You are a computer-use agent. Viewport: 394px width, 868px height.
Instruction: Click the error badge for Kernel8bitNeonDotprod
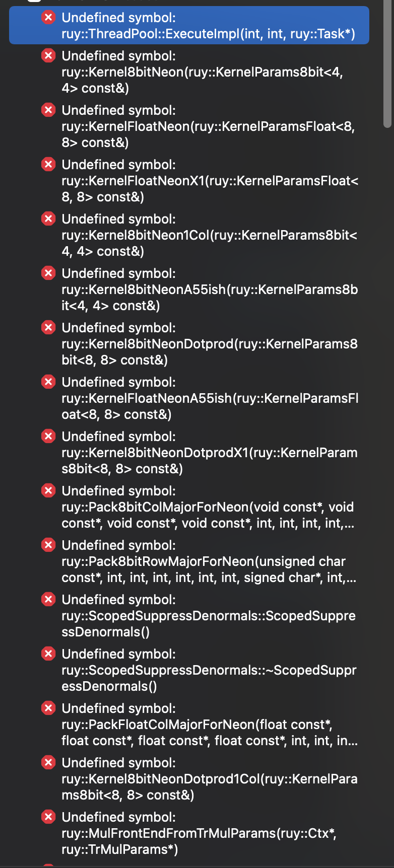(x=48, y=327)
